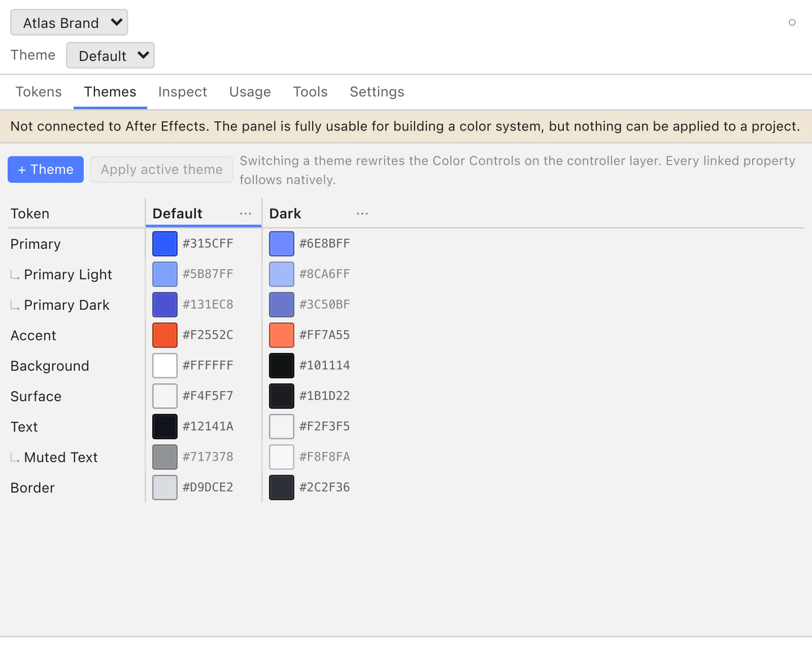Edit the Default Accent swatch #F2552C
812x650 pixels.
165,335
